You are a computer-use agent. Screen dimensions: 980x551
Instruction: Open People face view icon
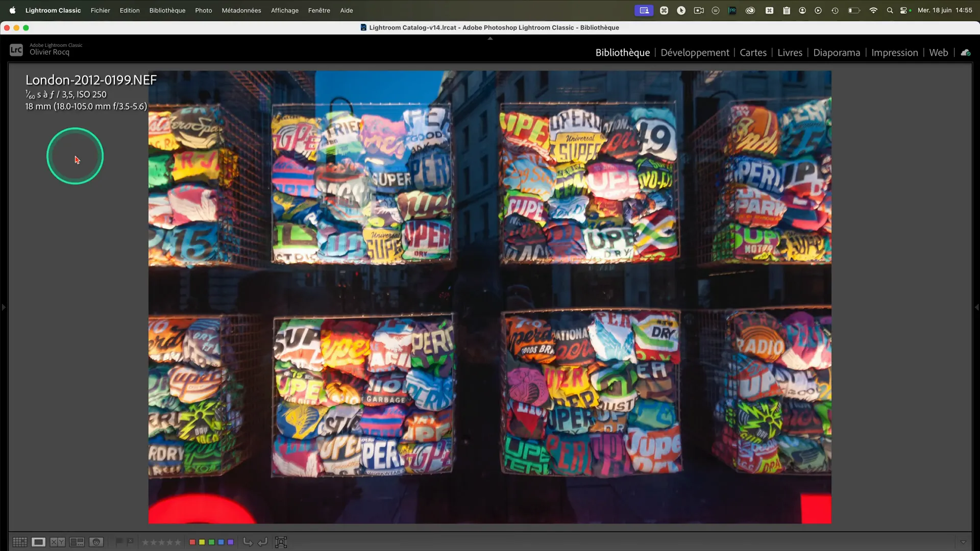pos(96,542)
